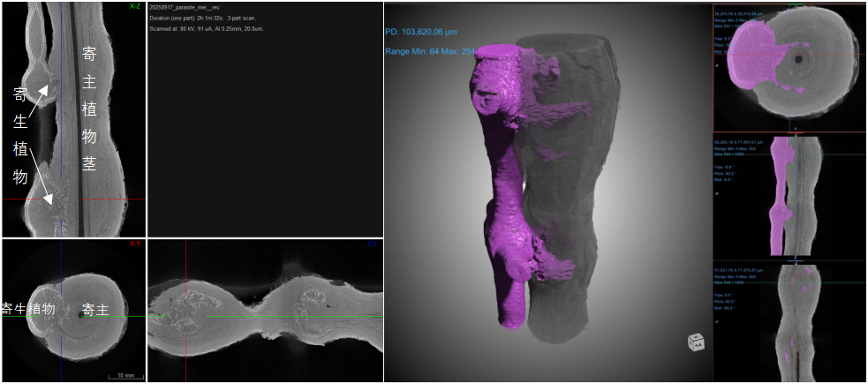Select the X-Y label in the bottom-left panel

pyautogui.click(x=134, y=244)
